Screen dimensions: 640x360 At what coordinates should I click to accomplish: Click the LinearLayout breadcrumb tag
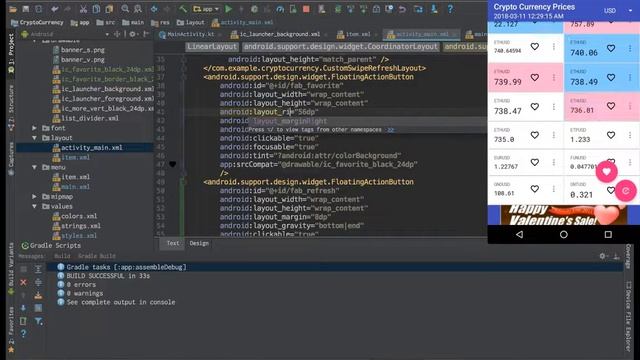coord(212,47)
